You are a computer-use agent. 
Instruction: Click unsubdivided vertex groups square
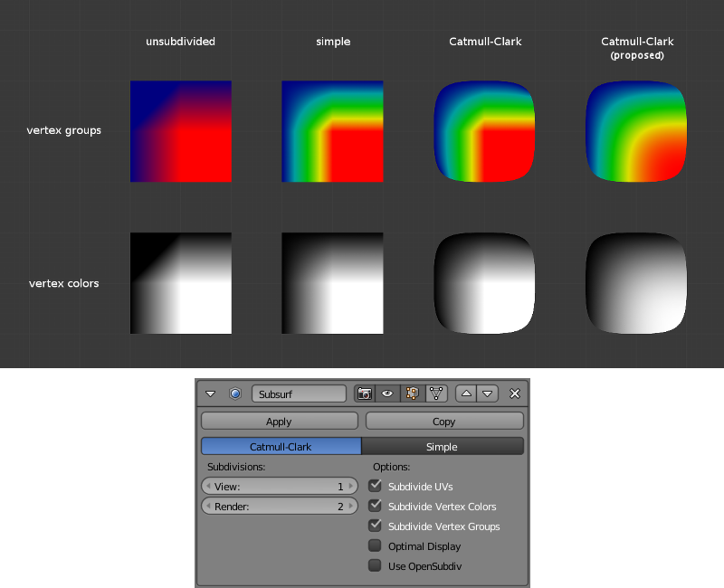coord(181,131)
